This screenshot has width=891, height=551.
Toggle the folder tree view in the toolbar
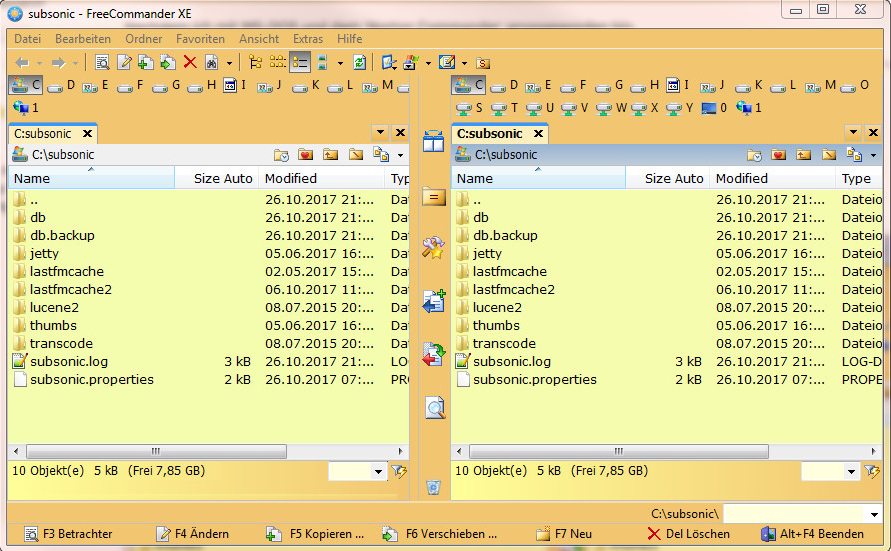click(x=255, y=62)
